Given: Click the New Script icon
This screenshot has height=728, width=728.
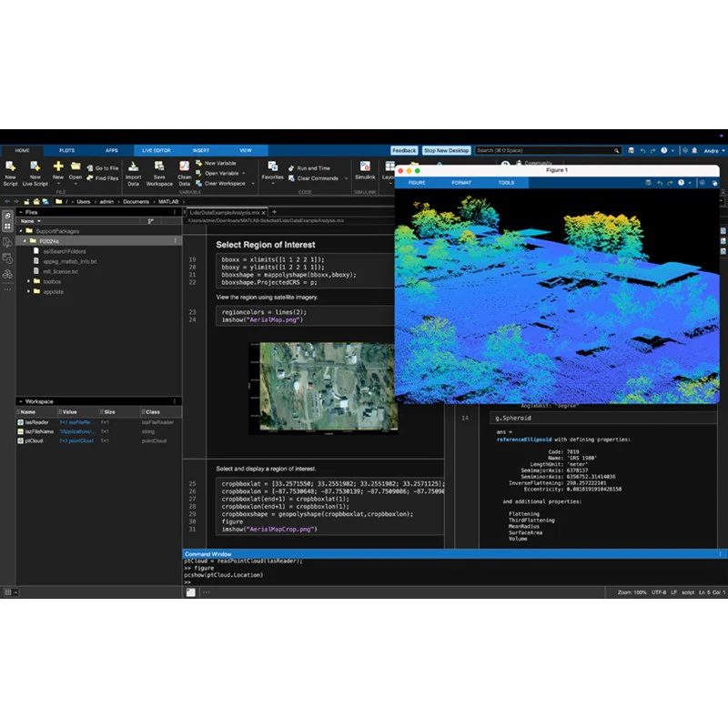Looking at the screenshot, I should click(x=10, y=167).
